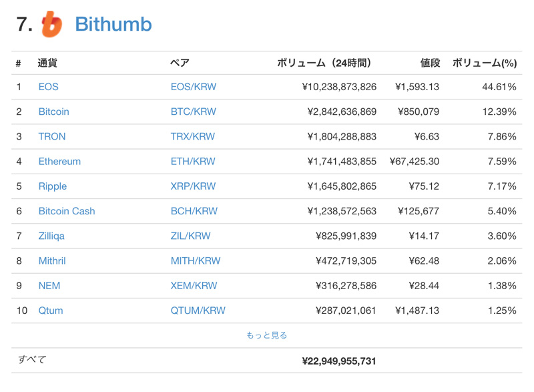Open the NEM currency link
The width and height of the screenshot is (534, 392).
coord(49,286)
